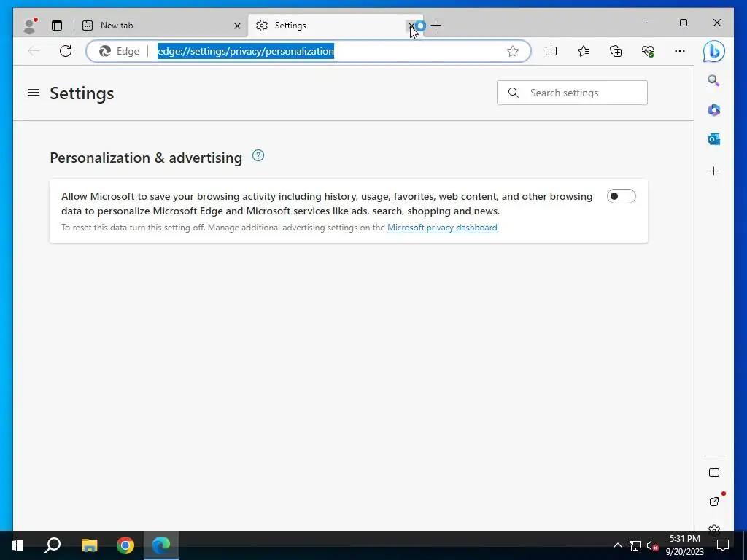Viewport: 747px width, 560px height.
Task: Open the Collections icon
Action: (x=616, y=51)
